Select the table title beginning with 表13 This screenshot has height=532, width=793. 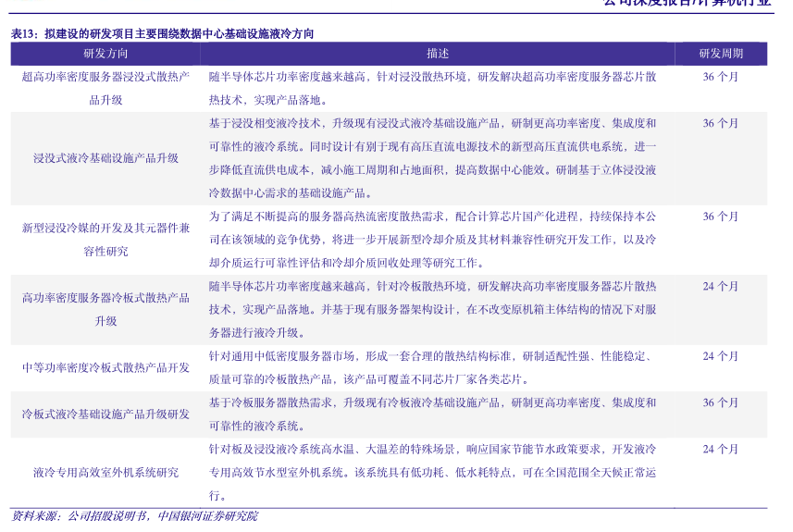coord(162,34)
